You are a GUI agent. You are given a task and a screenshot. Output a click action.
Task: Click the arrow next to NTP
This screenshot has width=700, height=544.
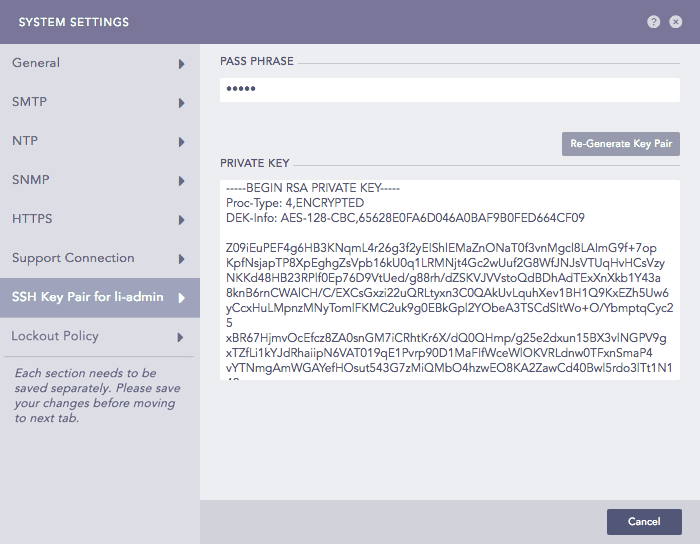click(x=182, y=142)
